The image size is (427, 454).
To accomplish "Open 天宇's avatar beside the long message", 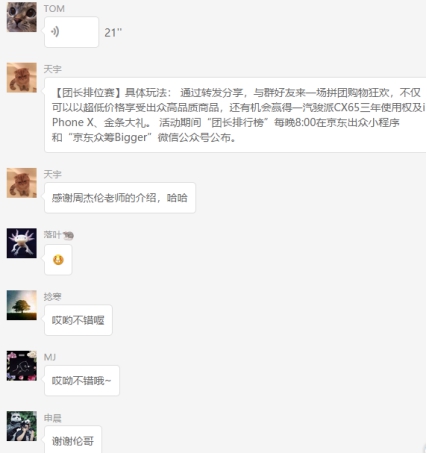I will tap(22, 77).
